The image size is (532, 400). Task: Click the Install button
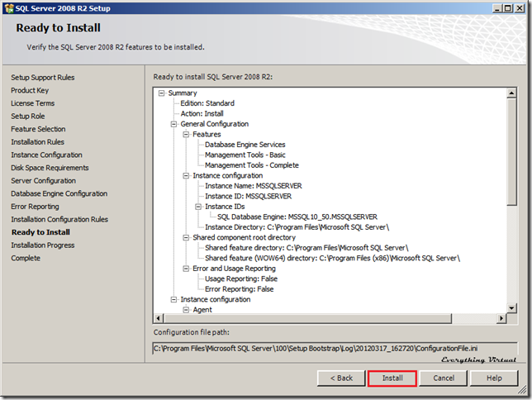click(x=392, y=379)
